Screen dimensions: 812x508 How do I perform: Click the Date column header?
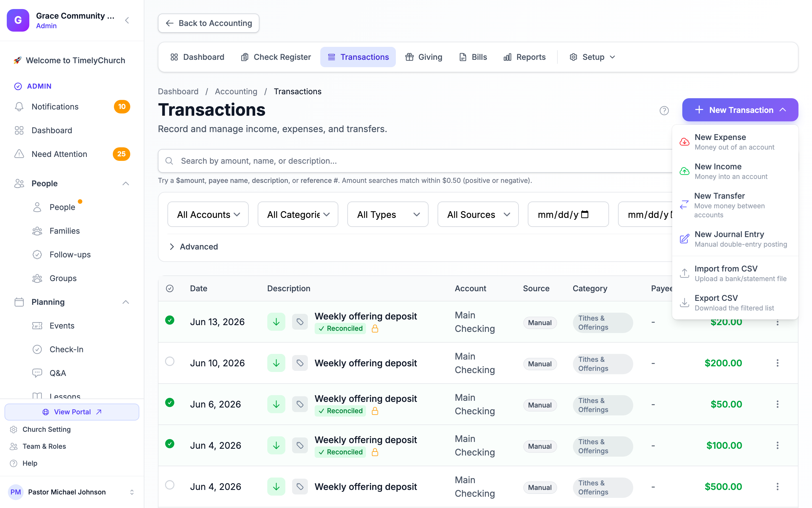pos(198,288)
